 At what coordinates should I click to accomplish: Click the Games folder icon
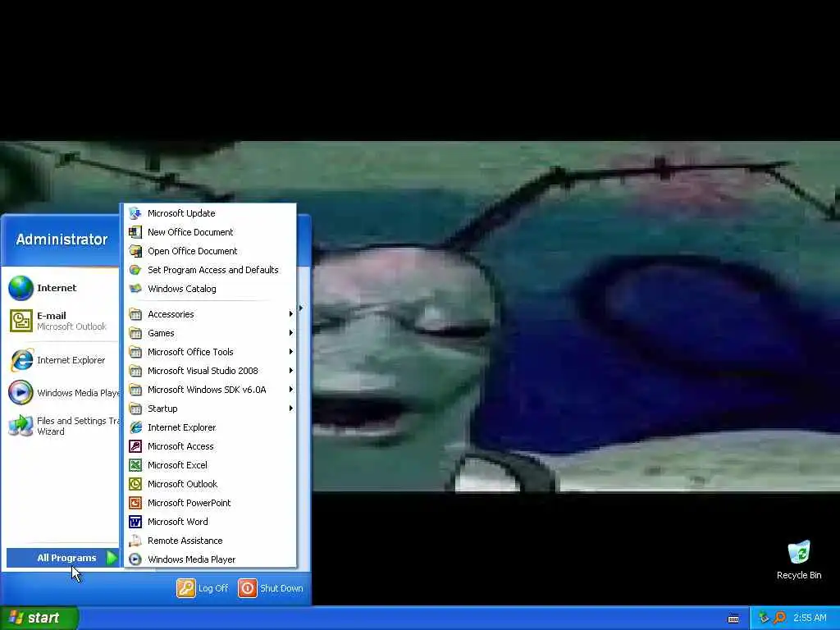[x=135, y=333]
